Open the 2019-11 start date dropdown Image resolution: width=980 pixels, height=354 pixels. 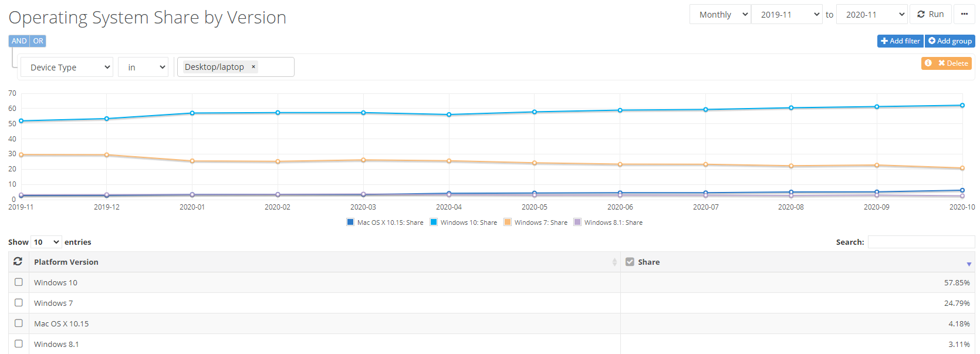pyautogui.click(x=786, y=15)
